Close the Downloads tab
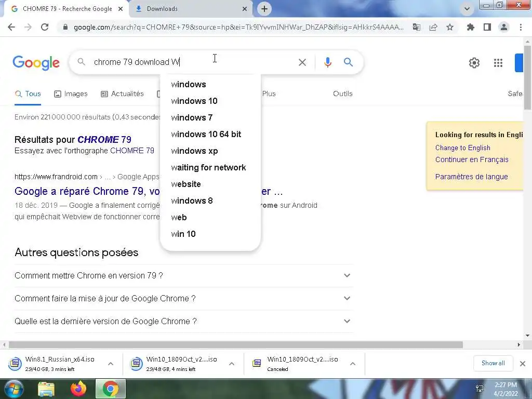 (x=244, y=9)
